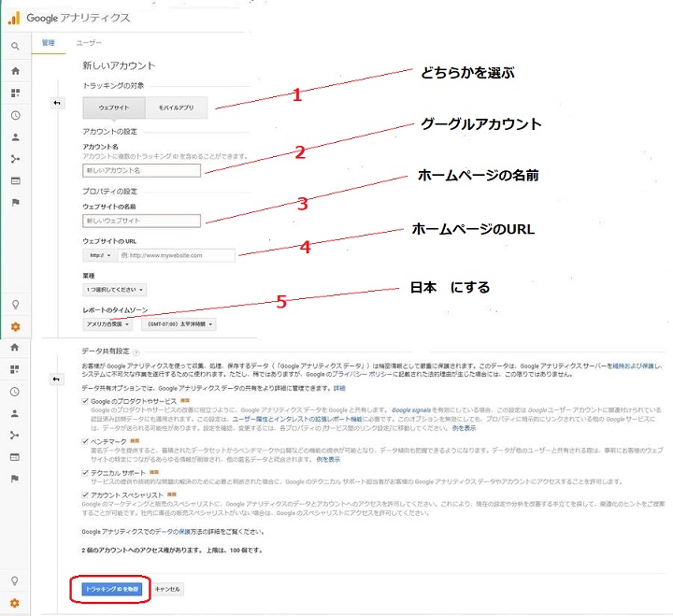Image resolution: width=673 pixels, height=616 pixels.
Task: Open Customization icon beside the data sharing section
Action: (x=15, y=369)
